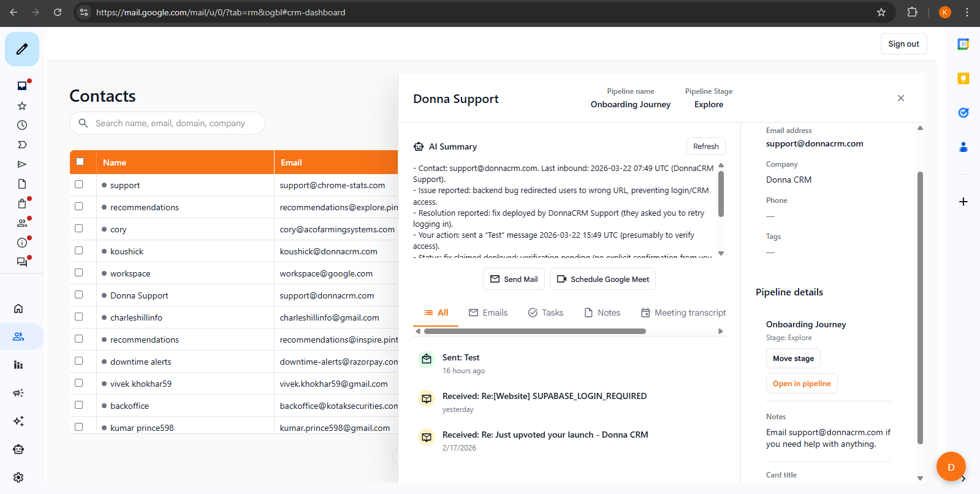Viewport: 980px width, 494px height.
Task: Click Open in pipeline button
Action: (x=802, y=384)
